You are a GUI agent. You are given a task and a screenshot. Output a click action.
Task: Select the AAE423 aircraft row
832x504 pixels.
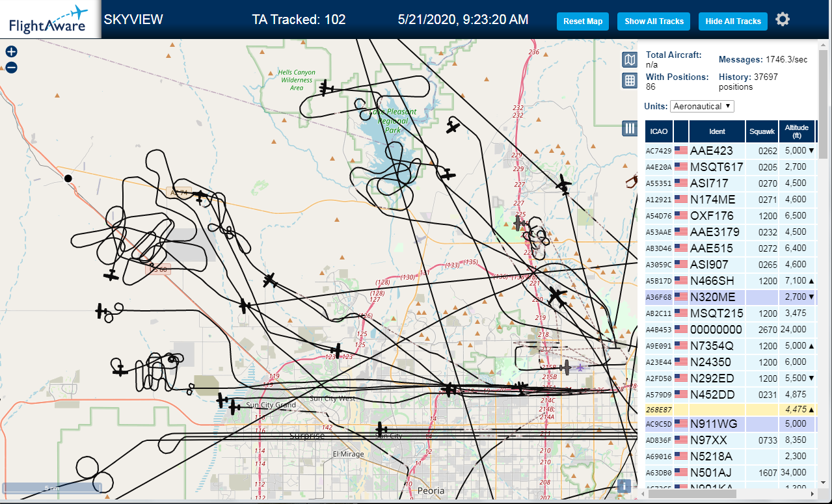click(731, 151)
